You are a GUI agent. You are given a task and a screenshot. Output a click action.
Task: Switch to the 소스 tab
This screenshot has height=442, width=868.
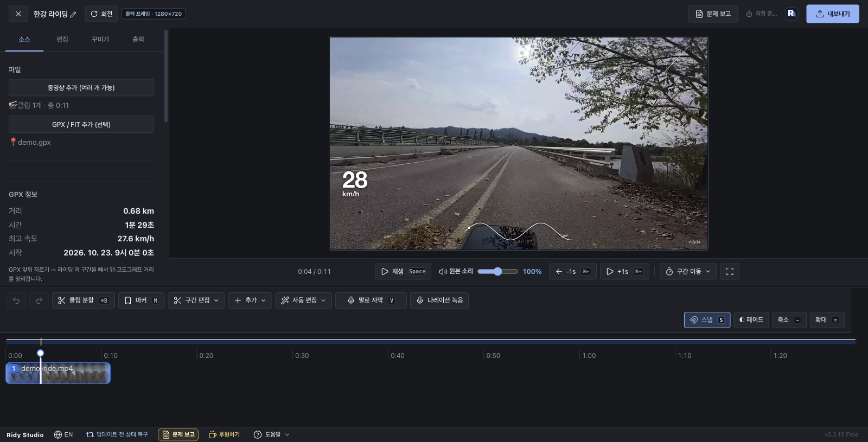click(x=24, y=40)
